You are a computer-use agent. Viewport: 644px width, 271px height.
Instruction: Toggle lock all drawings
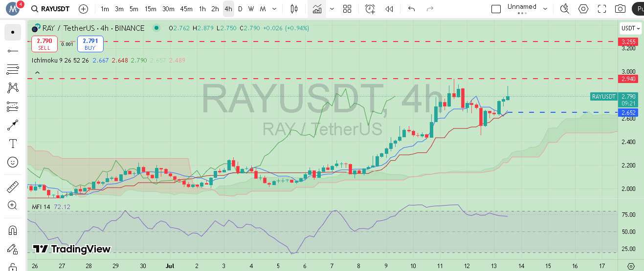pos(13,267)
